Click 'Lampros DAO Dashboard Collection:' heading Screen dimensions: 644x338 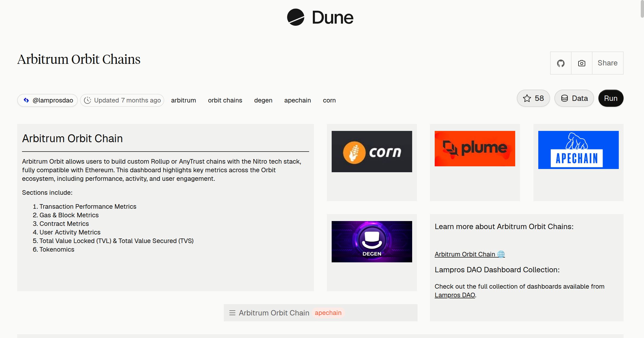click(x=497, y=270)
